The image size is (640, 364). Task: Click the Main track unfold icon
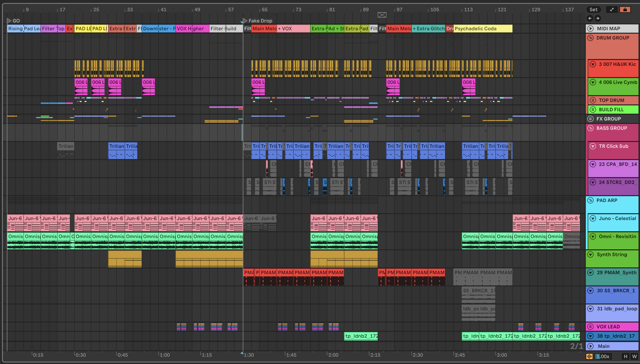click(590, 346)
